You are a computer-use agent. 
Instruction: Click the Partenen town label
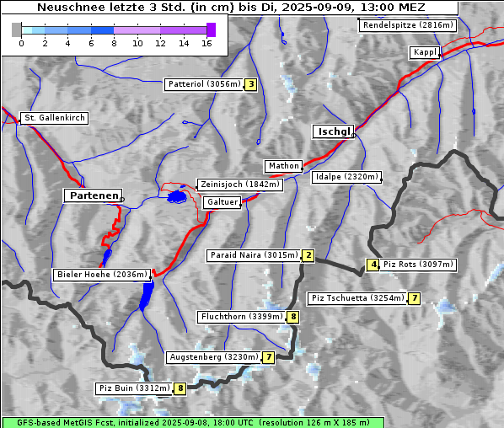coord(94,195)
